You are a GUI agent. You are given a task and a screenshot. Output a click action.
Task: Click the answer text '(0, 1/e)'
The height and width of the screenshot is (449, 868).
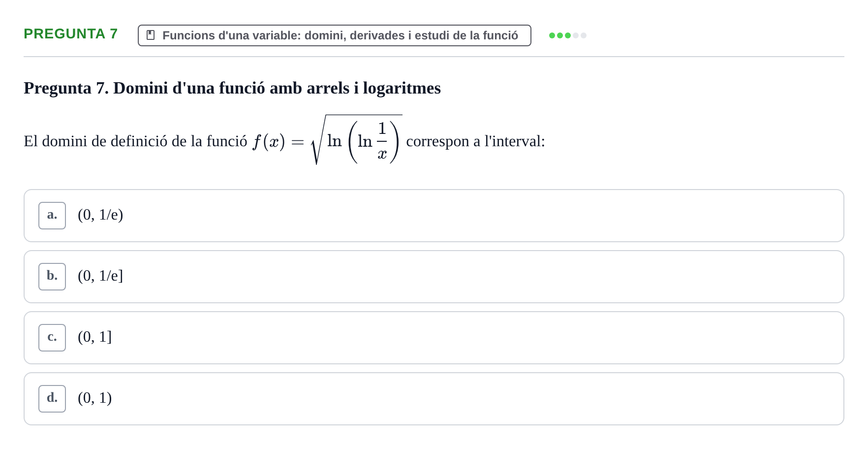(100, 215)
